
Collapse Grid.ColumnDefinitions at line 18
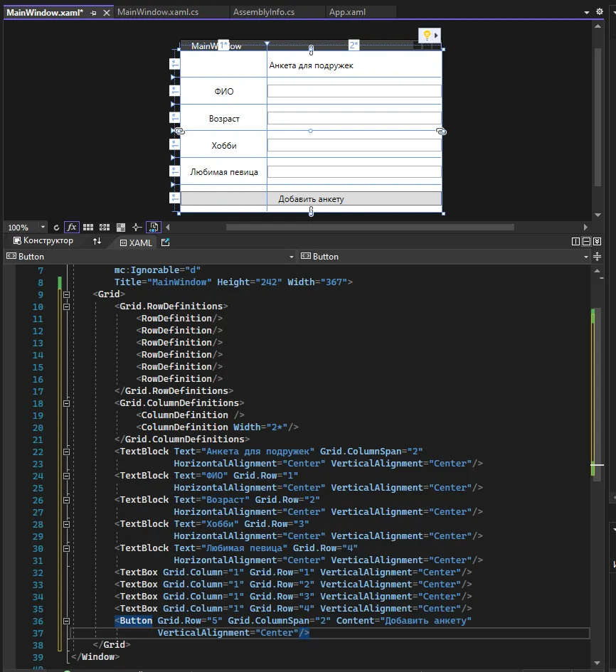66,403
